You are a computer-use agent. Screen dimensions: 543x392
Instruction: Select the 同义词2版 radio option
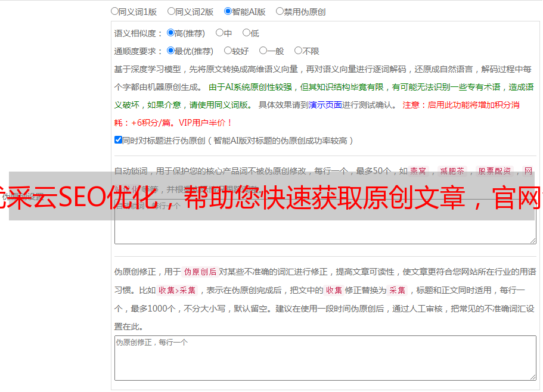click(171, 11)
